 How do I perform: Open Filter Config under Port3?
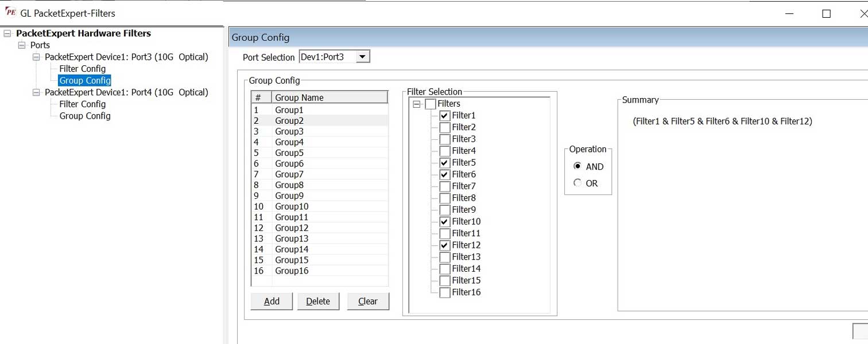click(x=83, y=69)
